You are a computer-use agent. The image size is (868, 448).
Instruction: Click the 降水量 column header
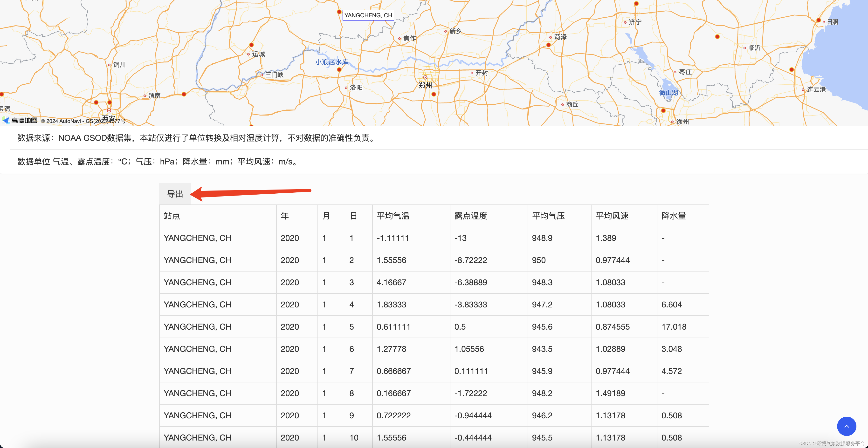coord(674,216)
